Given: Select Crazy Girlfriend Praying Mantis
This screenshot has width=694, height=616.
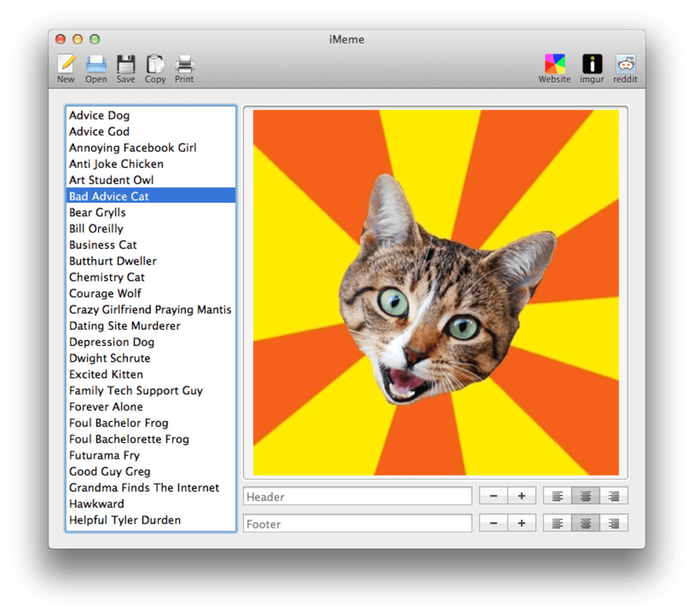Looking at the screenshot, I should click(151, 309).
